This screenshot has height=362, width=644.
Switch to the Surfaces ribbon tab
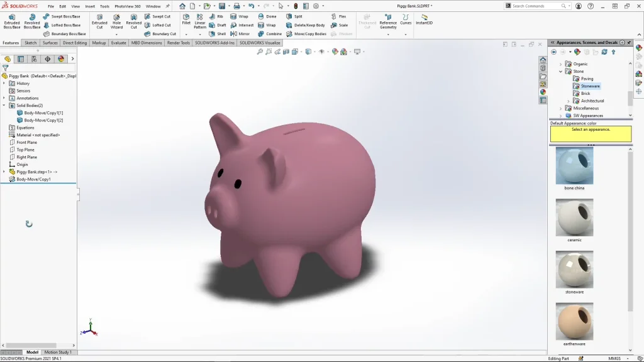point(50,43)
